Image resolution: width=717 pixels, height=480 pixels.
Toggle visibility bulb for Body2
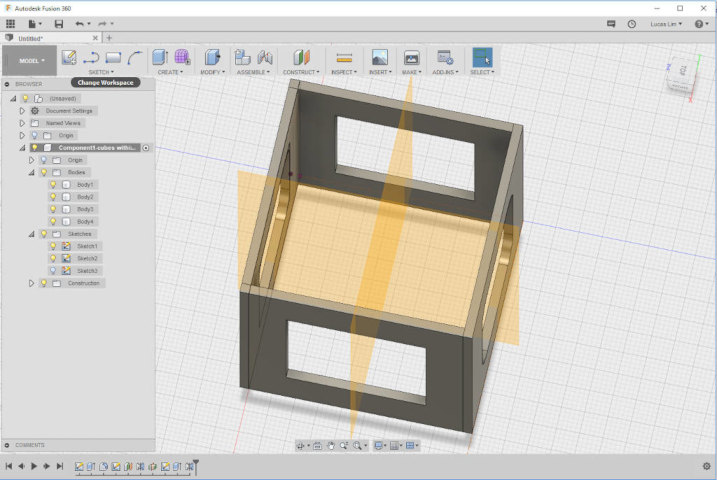[53, 197]
